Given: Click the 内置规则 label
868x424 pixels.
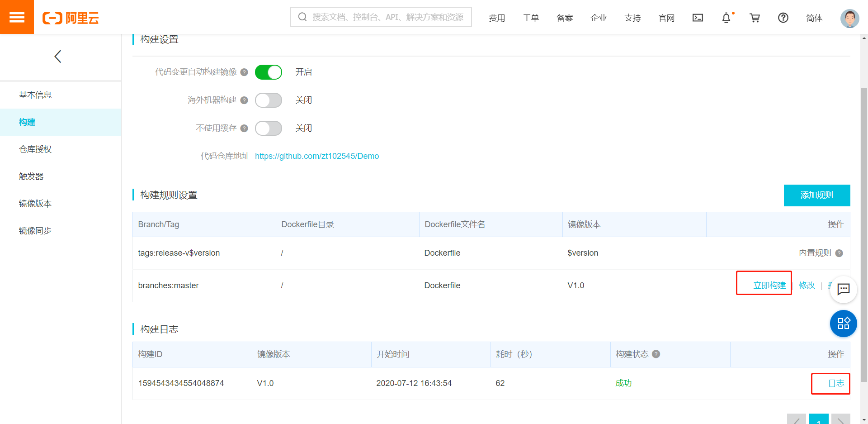Looking at the screenshot, I should coord(815,253).
